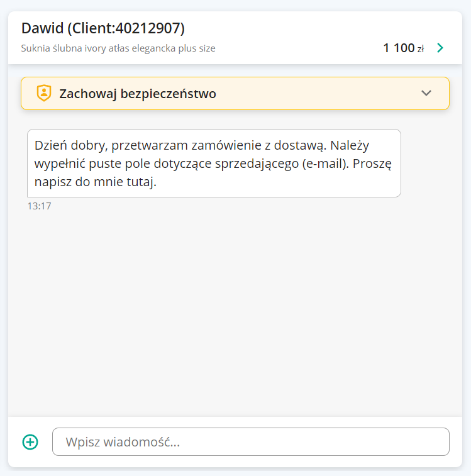Click the word 'plus size' in subtitle
The image size is (471, 476).
click(197, 48)
